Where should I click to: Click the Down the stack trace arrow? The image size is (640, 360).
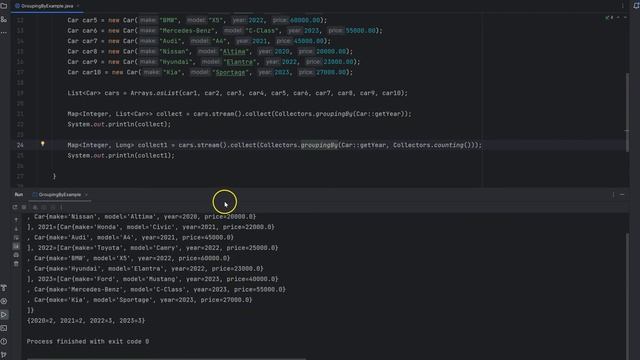[x=16, y=229]
